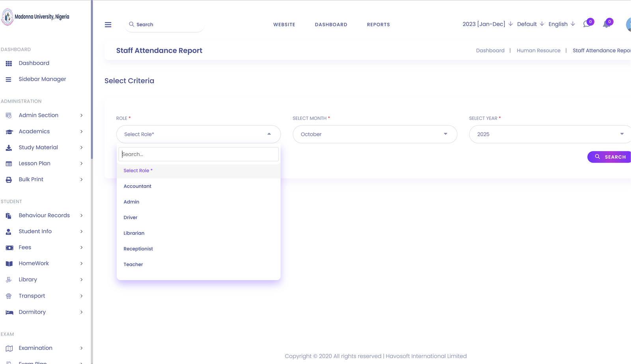Click the Bulk Print printer icon
The height and width of the screenshot is (364, 631).
click(9, 180)
